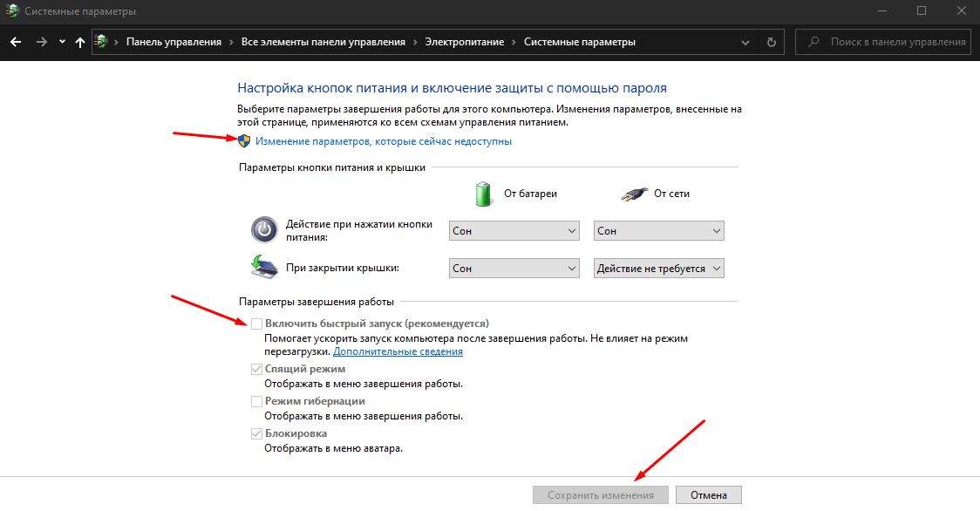Image resolution: width=980 pixels, height=511 pixels.
Task: Open Панель управления breadcrumb
Action: 174,42
